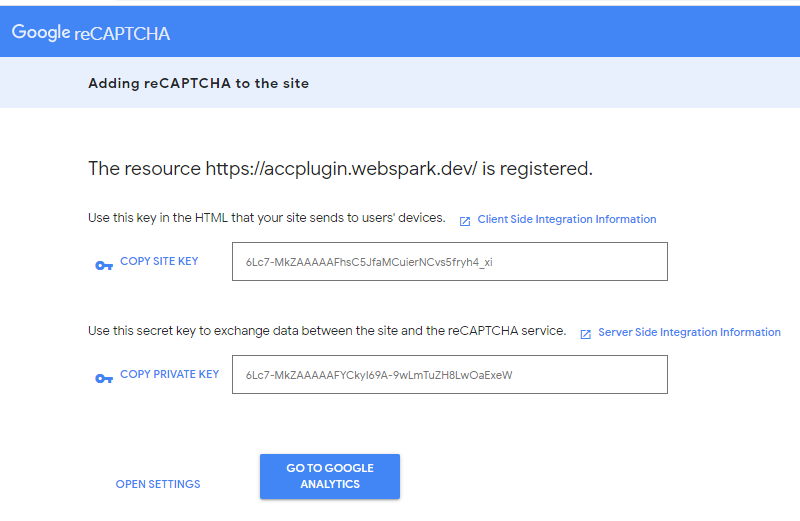Copy the secret using COPY PRIVATE KEY
Screen dimensions: 800x521
click(x=169, y=374)
